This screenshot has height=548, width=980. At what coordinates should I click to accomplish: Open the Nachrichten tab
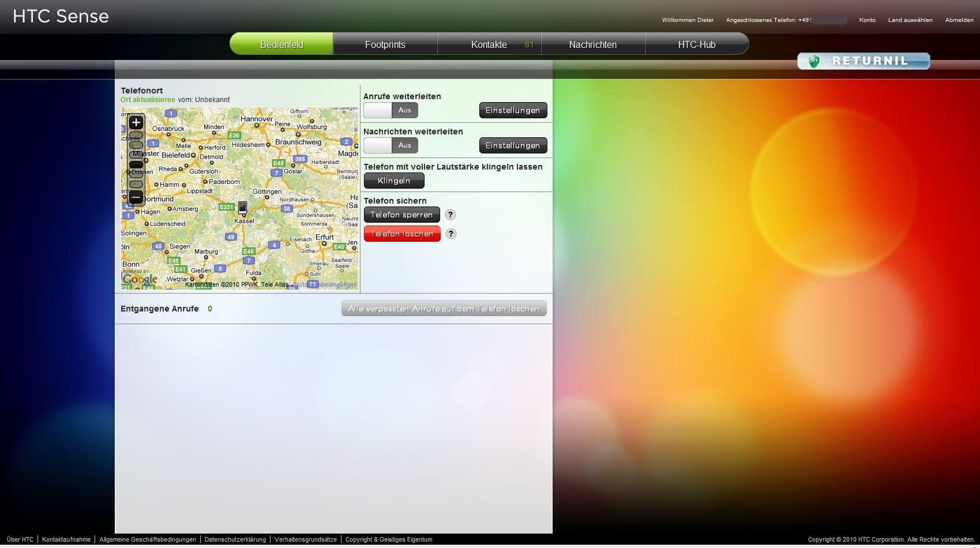click(x=593, y=44)
